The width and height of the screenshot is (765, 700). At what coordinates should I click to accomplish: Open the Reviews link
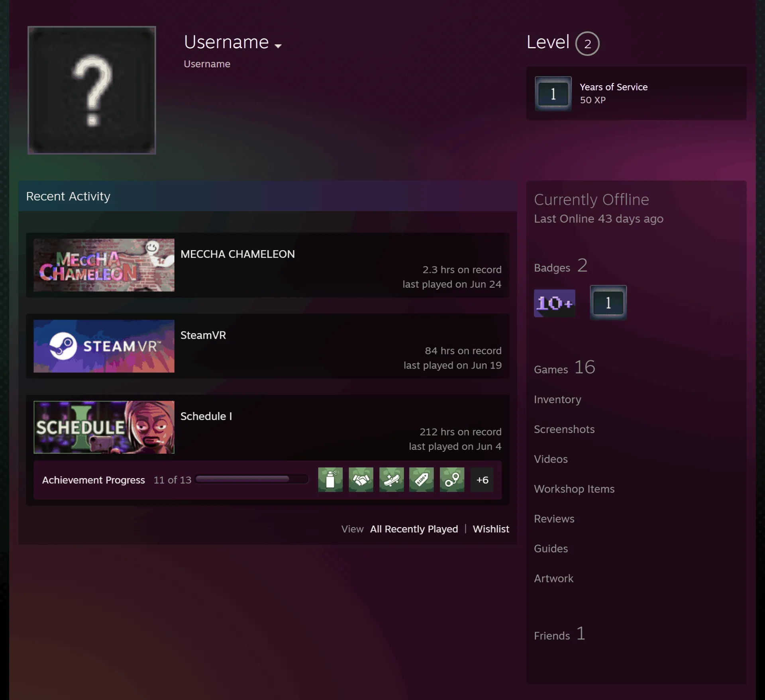[x=554, y=519]
